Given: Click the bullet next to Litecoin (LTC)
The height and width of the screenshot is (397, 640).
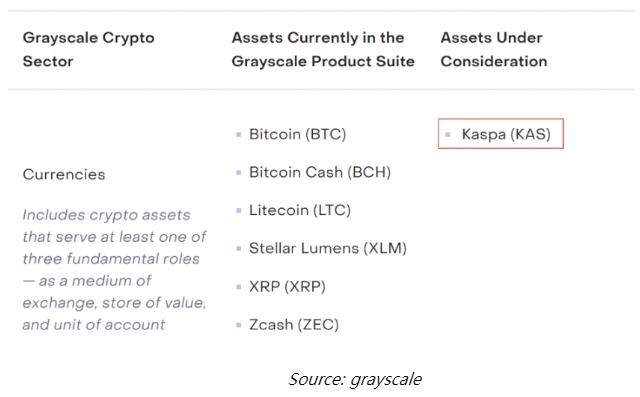Looking at the screenshot, I should pyautogui.click(x=239, y=211).
